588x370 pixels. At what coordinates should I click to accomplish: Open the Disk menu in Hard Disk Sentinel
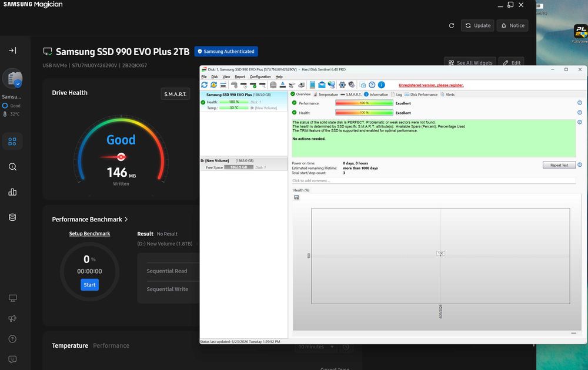coord(215,77)
